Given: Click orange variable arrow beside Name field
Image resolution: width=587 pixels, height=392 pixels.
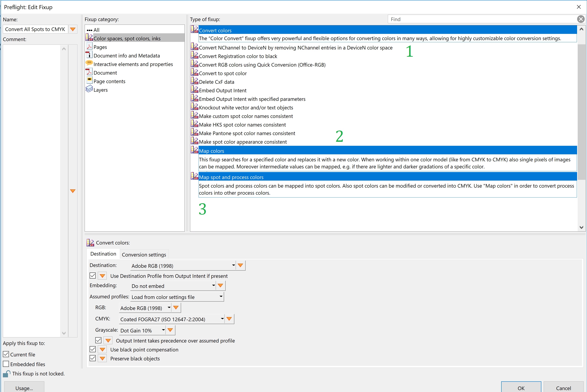Looking at the screenshot, I should point(73,29).
